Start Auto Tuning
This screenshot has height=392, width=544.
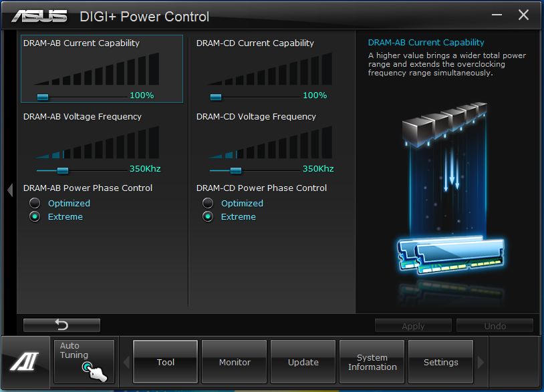(x=84, y=361)
